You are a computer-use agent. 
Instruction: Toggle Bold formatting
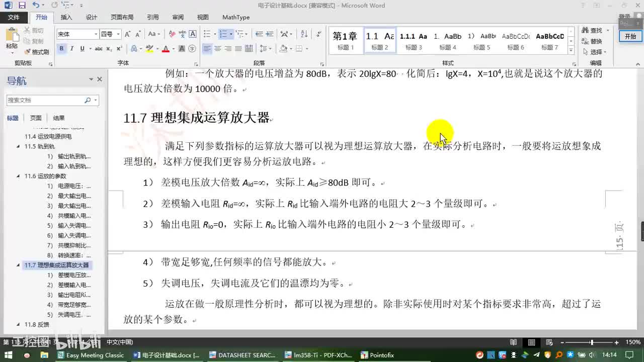click(x=61, y=49)
